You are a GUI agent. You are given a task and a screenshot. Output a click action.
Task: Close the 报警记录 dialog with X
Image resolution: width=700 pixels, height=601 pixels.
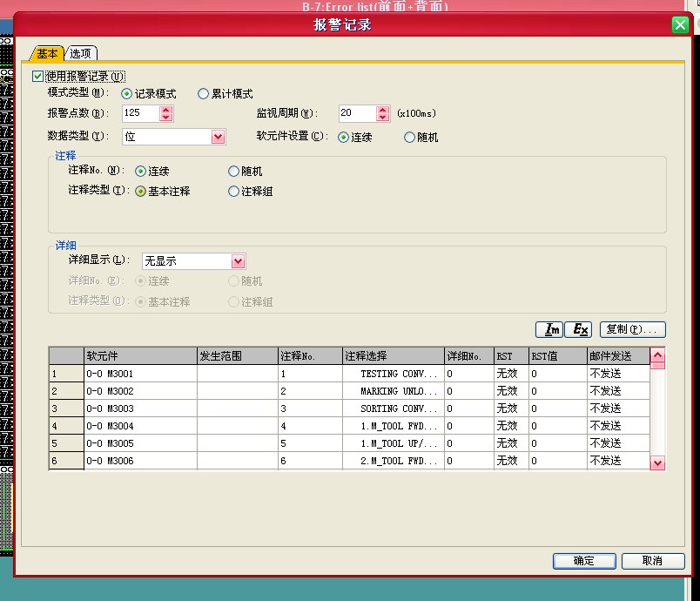(x=680, y=25)
